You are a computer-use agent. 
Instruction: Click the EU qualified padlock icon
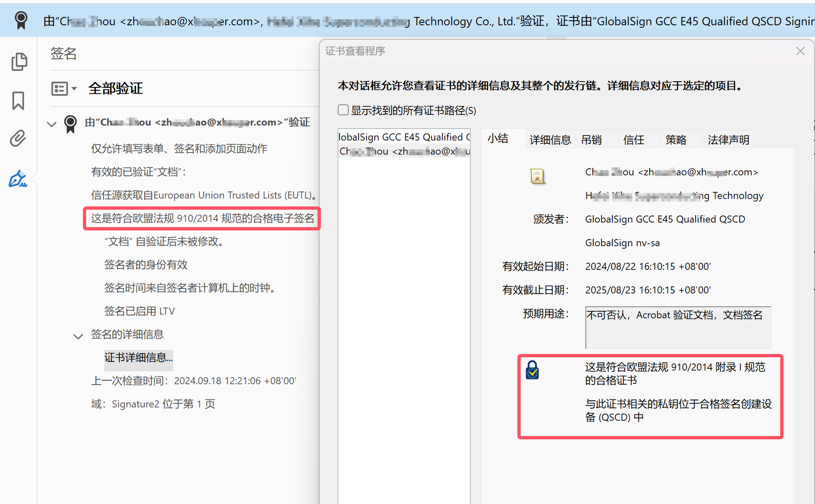[x=532, y=370]
